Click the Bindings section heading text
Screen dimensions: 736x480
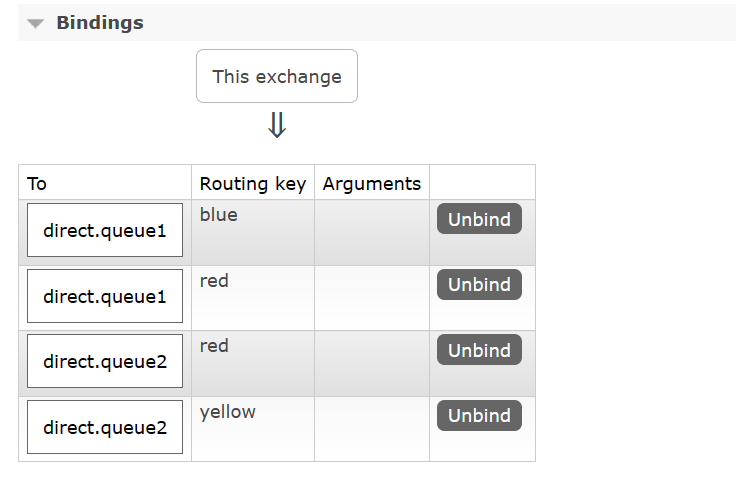(x=99, y=23)
